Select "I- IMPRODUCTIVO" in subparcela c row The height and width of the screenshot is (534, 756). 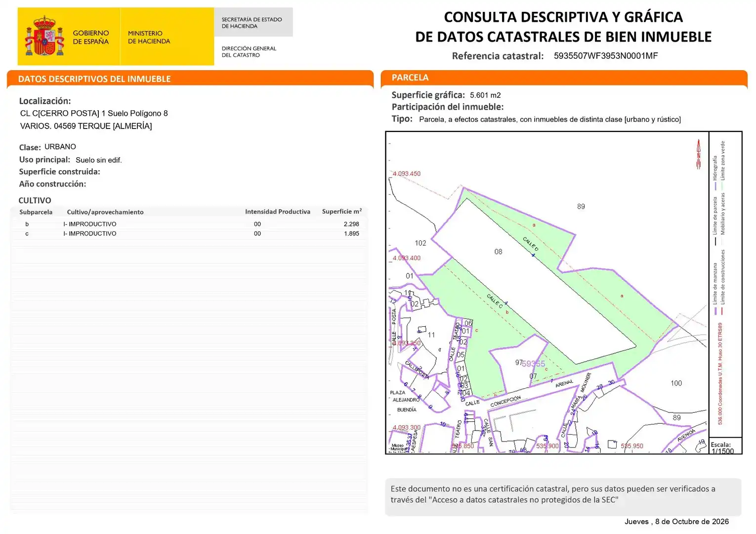90,233
